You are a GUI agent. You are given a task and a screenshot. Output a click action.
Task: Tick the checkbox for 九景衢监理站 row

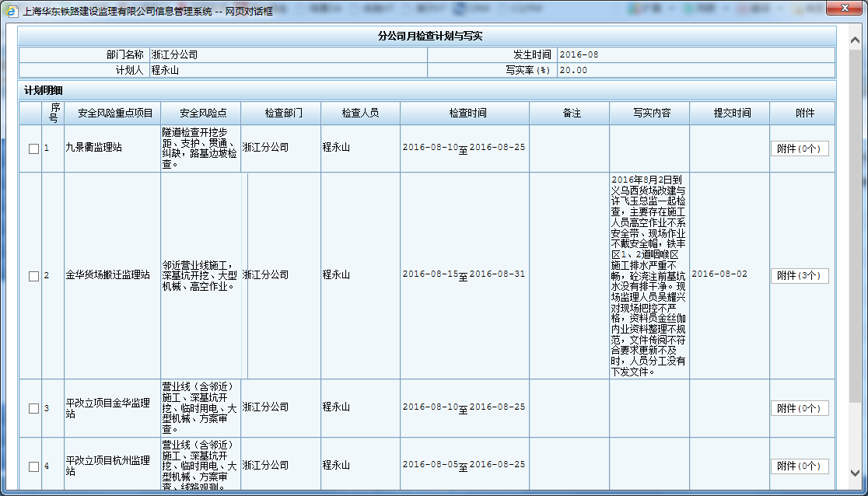(x=33, y=148)
